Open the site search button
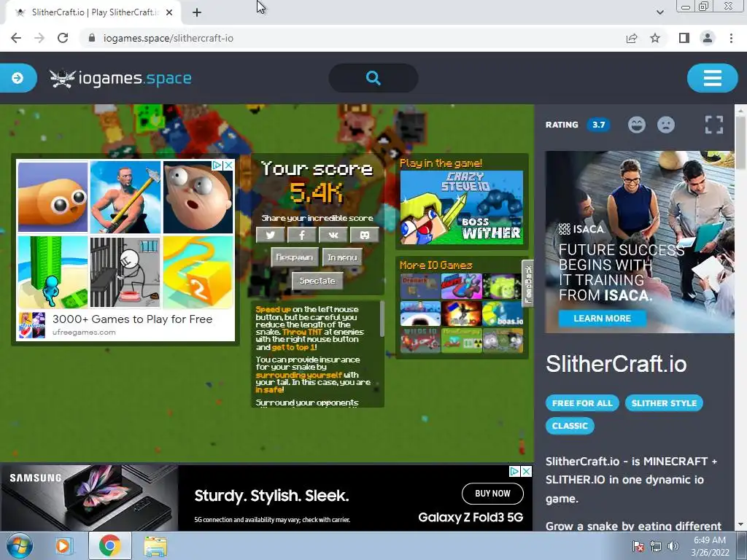Screen dimensions: 747x560 (373, 77)
